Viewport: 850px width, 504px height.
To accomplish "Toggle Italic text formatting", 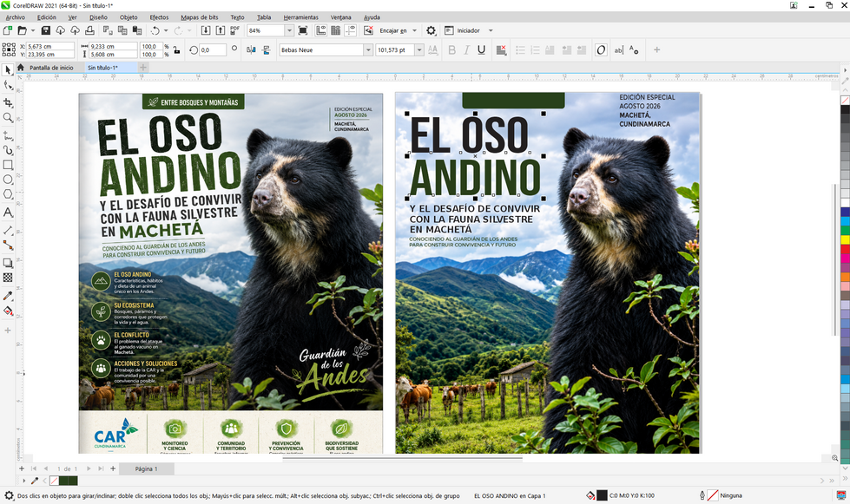I will tap(467, 49).
